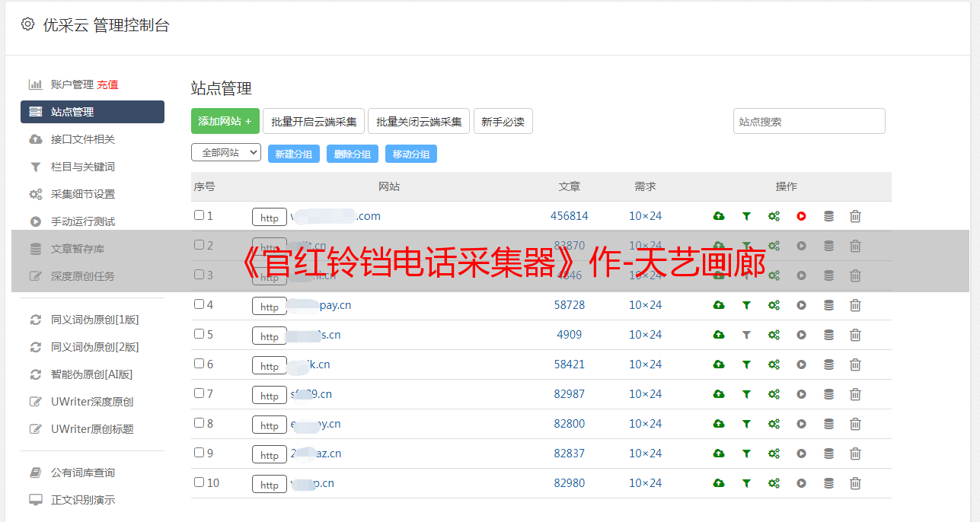Open the gears settings icon in row 9
Screen dimensions: 980x522
click(x=774, y=454)
